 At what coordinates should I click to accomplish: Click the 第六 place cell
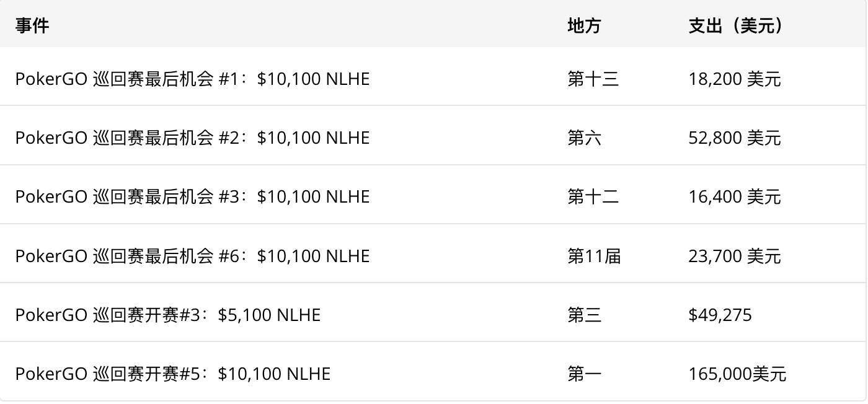coord(584,138)
